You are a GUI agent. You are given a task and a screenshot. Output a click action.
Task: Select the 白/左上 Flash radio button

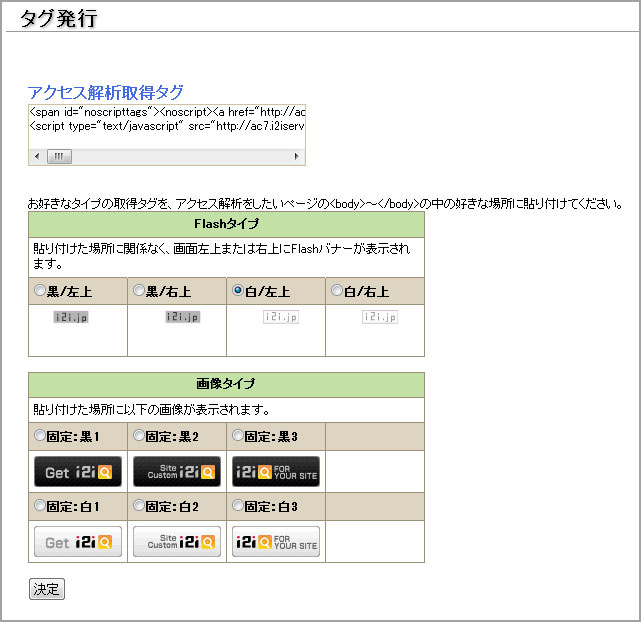tap(238, 291)
